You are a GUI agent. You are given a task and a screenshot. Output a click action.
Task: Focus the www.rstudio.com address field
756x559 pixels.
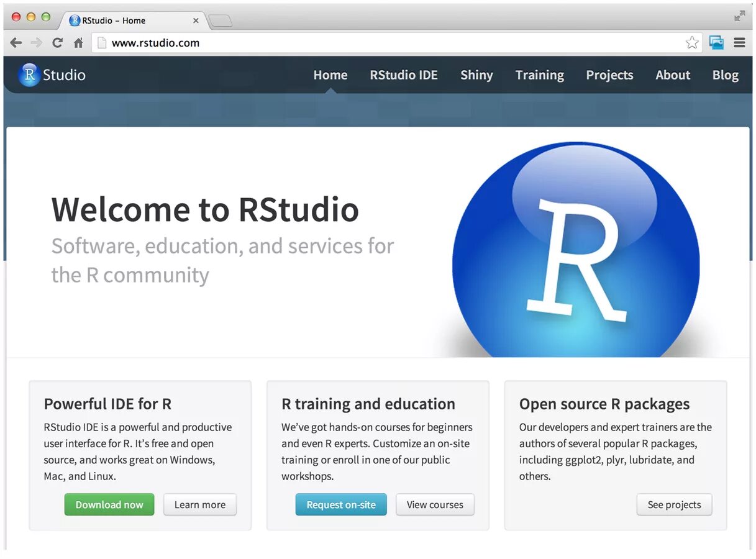(x=398, y=43)
